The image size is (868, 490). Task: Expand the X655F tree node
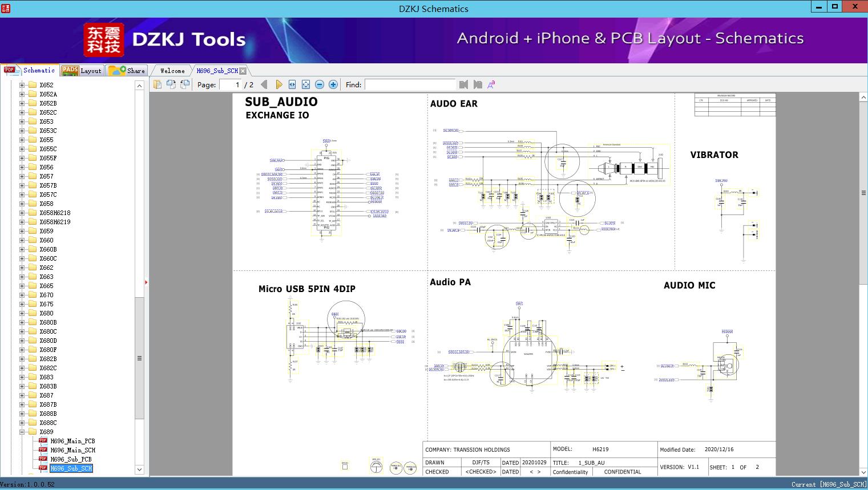(x=22, y=158)
